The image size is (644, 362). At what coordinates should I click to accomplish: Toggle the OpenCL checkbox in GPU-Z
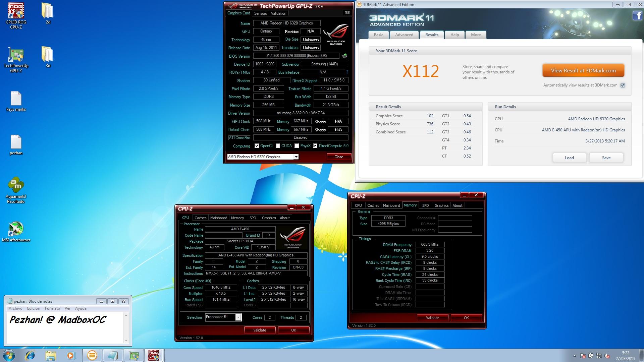point(257,146)
